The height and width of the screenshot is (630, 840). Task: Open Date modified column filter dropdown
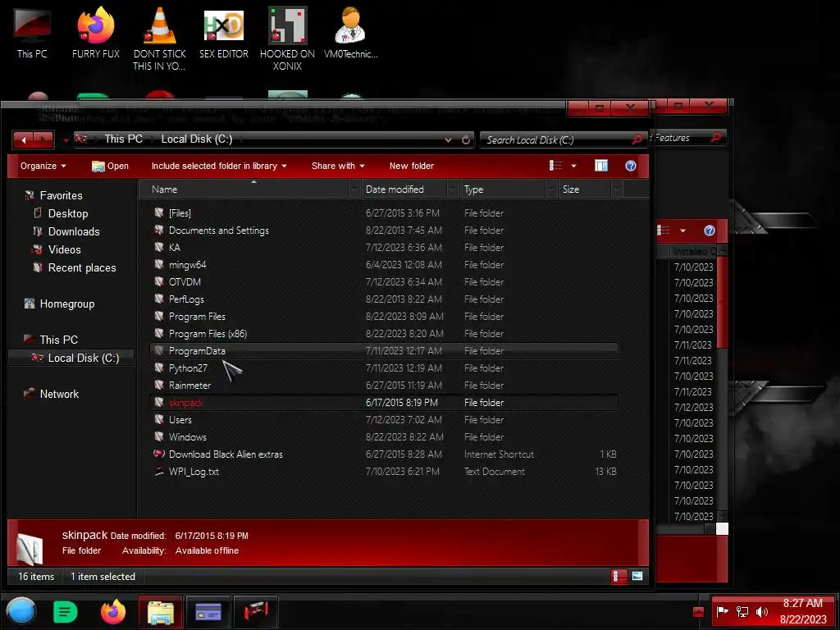pos(453,189)
